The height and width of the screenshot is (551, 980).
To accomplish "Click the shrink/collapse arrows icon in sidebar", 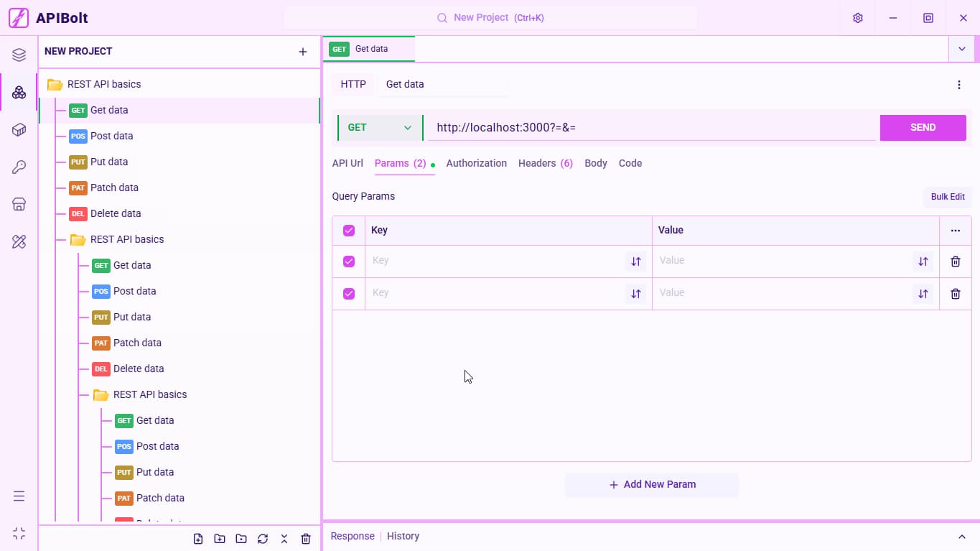I will (19, 534).
